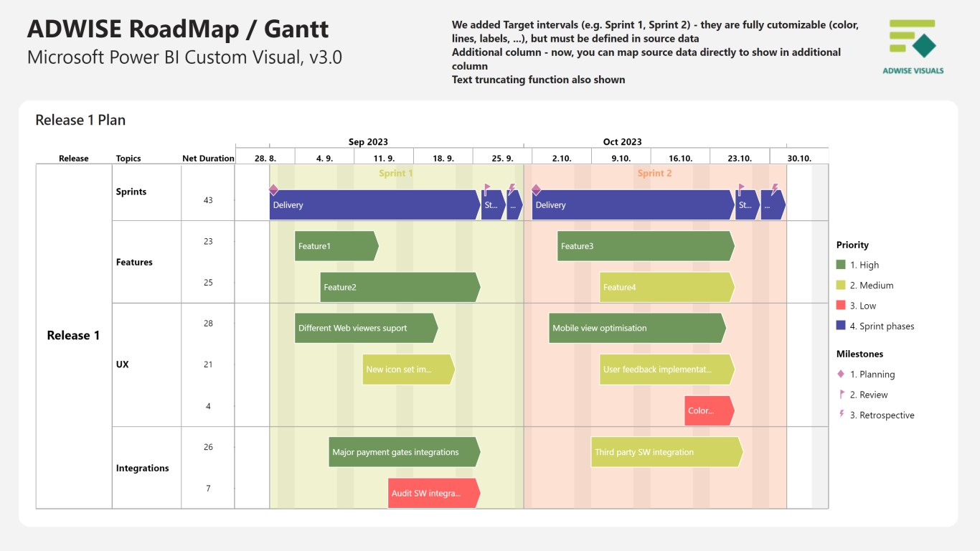This screenshot has height=551, width=980.
Task: Click the High priority green swatch
Action: coord(841,265)
